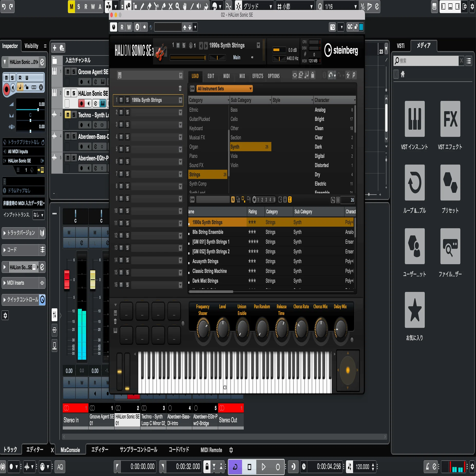Mute the Techno - Synth Loop track
The width and height of the screenshot is (476, 476).
(68, 115)
